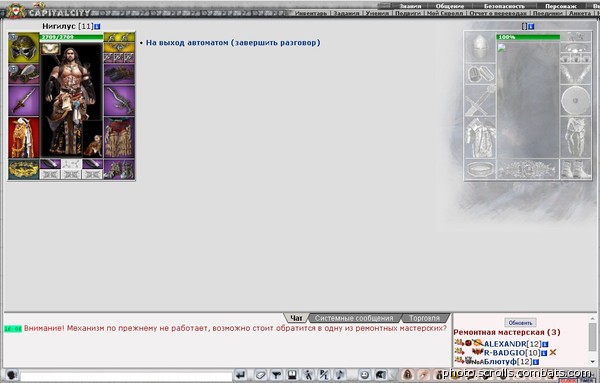
Task: Click the gloves equipment slot
Action: point(119,74)
